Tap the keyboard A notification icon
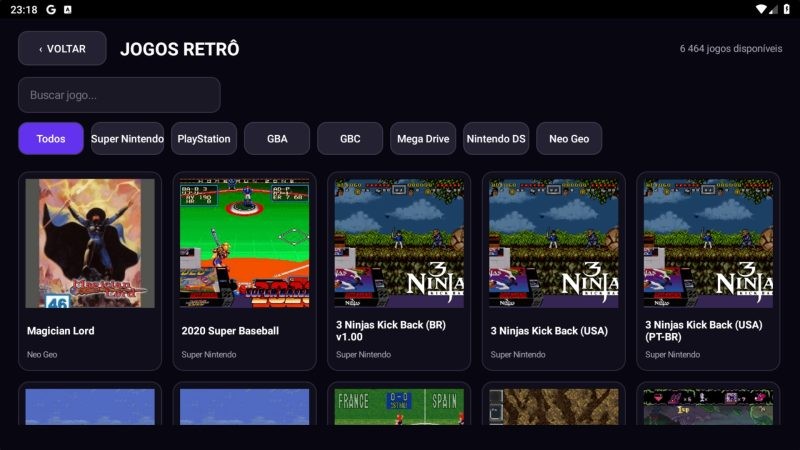Viewport: 800px width, 450px height. 67,9
